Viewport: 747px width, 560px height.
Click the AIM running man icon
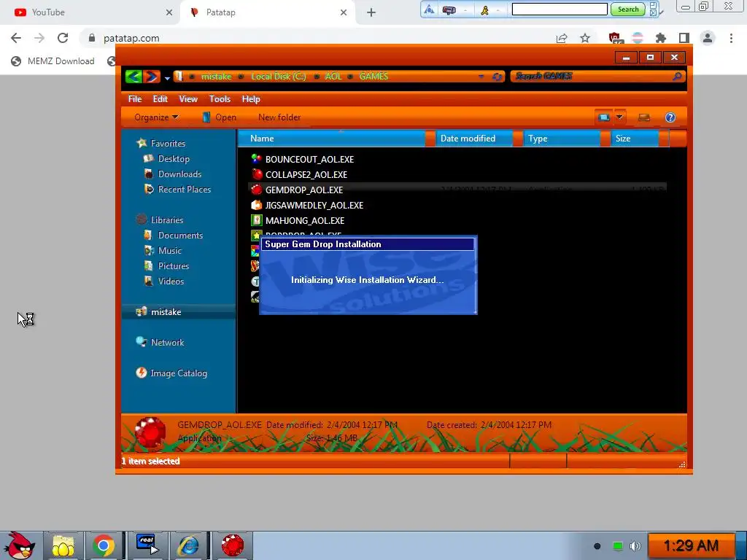(484, 9)
